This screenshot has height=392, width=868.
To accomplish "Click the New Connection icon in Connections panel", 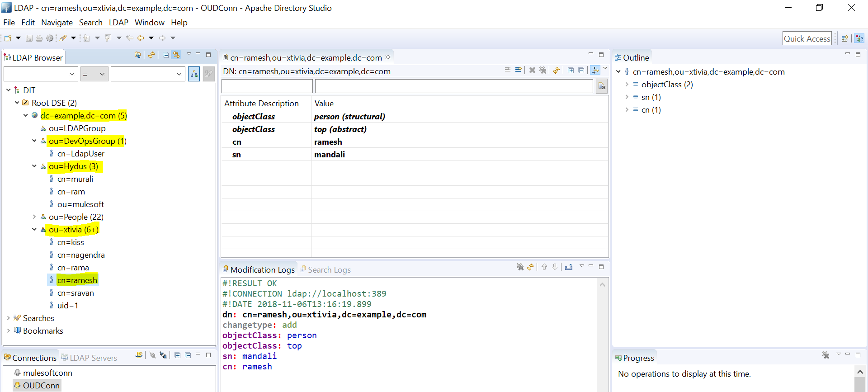I will pos(139,355).
